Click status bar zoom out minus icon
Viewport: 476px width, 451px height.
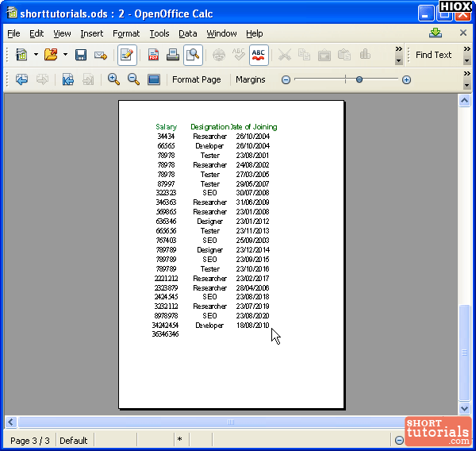(x=399, y=440)
